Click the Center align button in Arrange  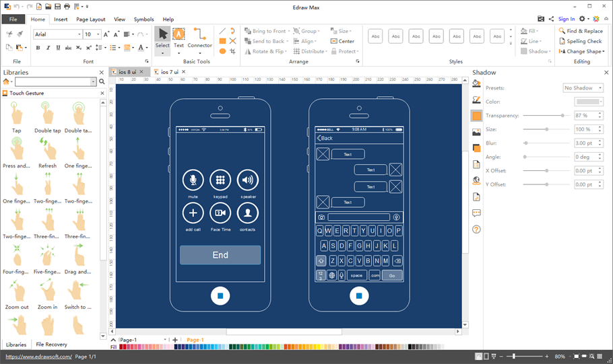(343, 41)
